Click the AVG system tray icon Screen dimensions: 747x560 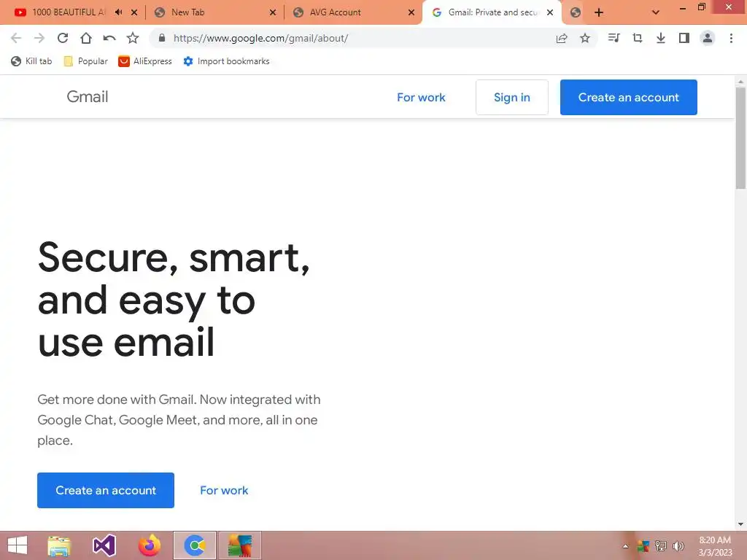[x=643, y=545]
